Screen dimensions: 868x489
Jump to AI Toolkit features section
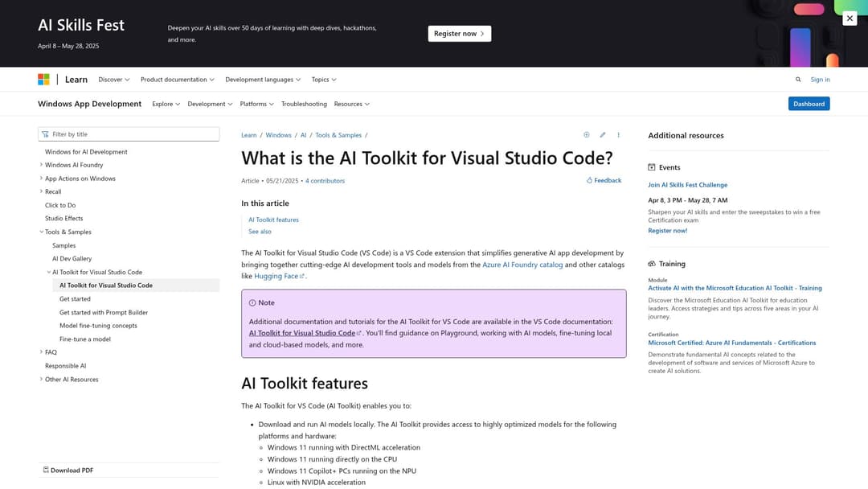[273, 220]
